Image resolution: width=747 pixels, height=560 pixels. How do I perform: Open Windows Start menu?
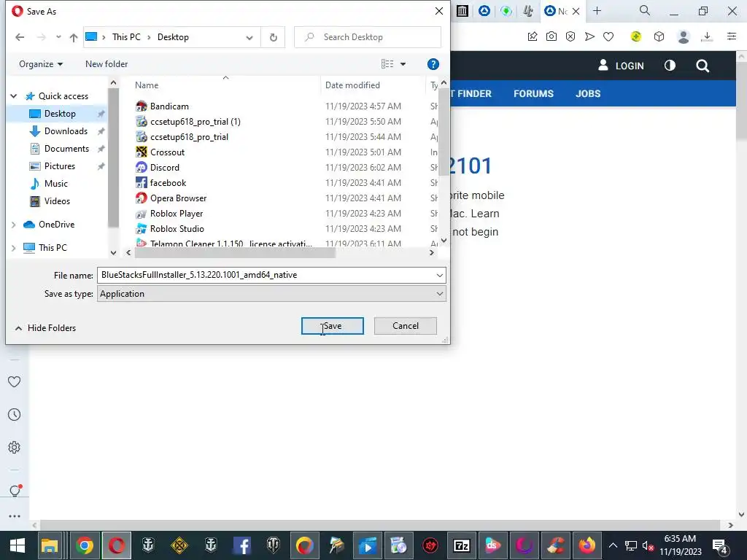pyautogui.click(x=18, y=545)
